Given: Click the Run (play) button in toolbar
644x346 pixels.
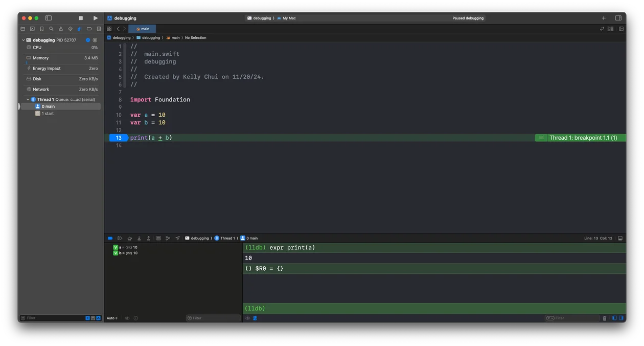Looking at the screenshot, I should [96, 18].
